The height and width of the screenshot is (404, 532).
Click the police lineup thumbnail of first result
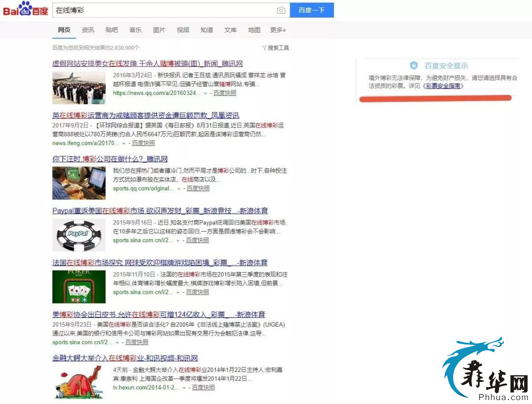pyautogui.click(x=79, y=88)
